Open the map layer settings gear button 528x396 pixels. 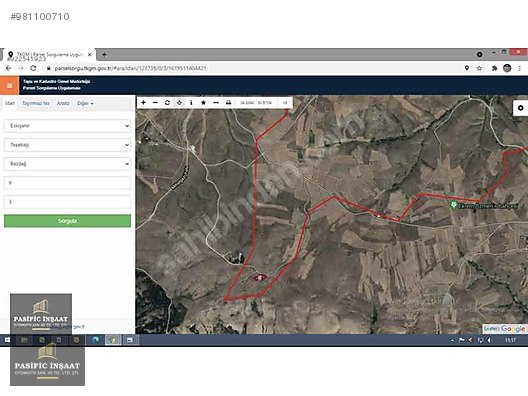[521, 108]
